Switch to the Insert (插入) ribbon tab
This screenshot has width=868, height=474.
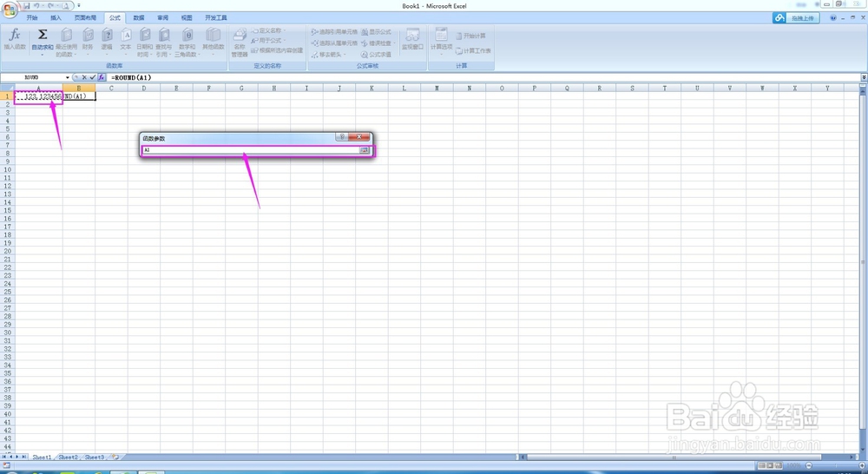56,17
